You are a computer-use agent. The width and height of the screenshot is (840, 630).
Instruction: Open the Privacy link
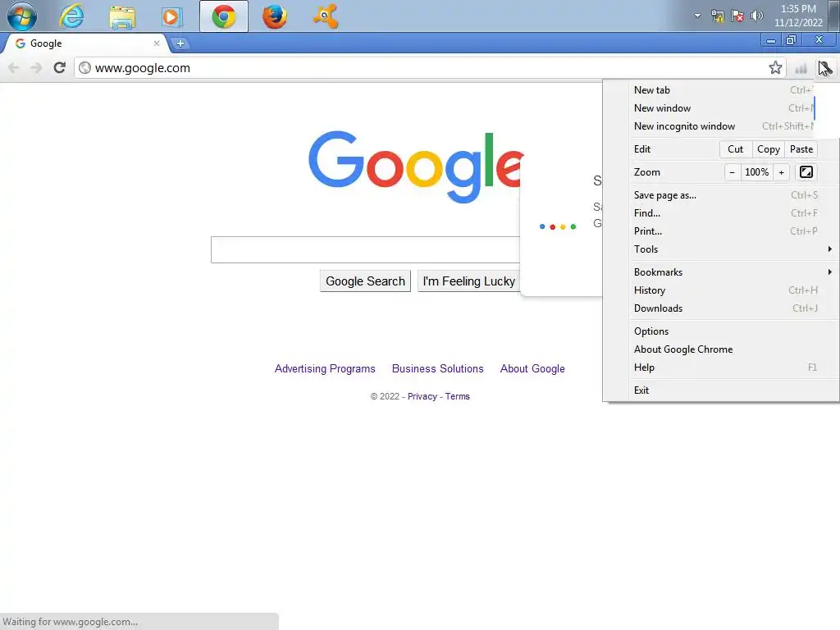point(422,396)
